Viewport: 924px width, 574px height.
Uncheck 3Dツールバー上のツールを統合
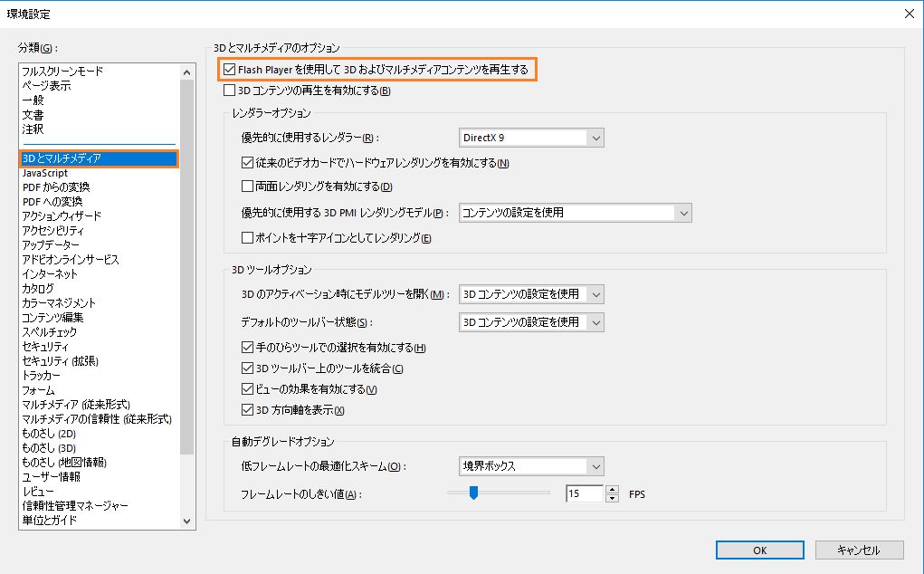click(x=247, y=367)
